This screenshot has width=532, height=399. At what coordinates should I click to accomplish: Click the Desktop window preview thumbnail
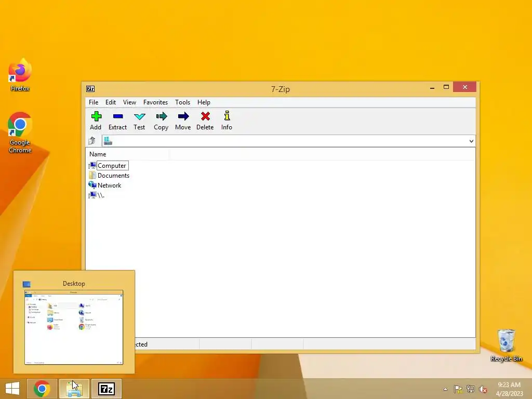pos(74,327)
